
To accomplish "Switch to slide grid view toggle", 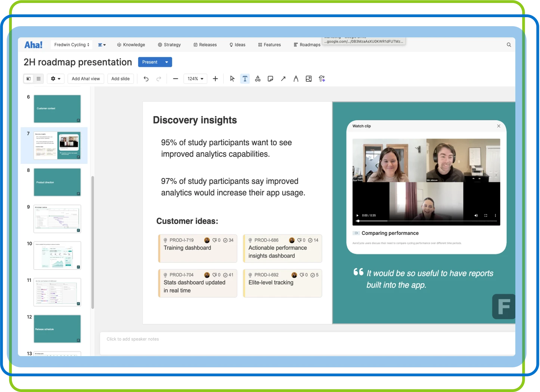I will click(38, 79).
